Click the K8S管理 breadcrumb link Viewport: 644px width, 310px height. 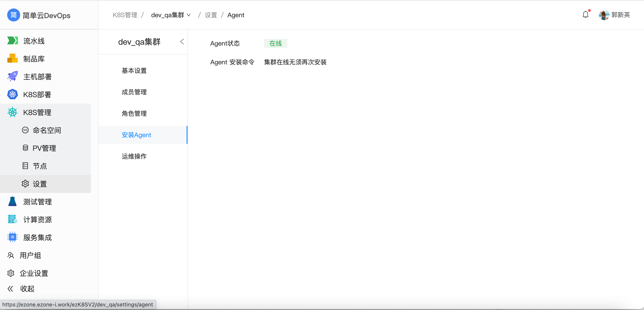pyautogui.click(x=125, y=15)
